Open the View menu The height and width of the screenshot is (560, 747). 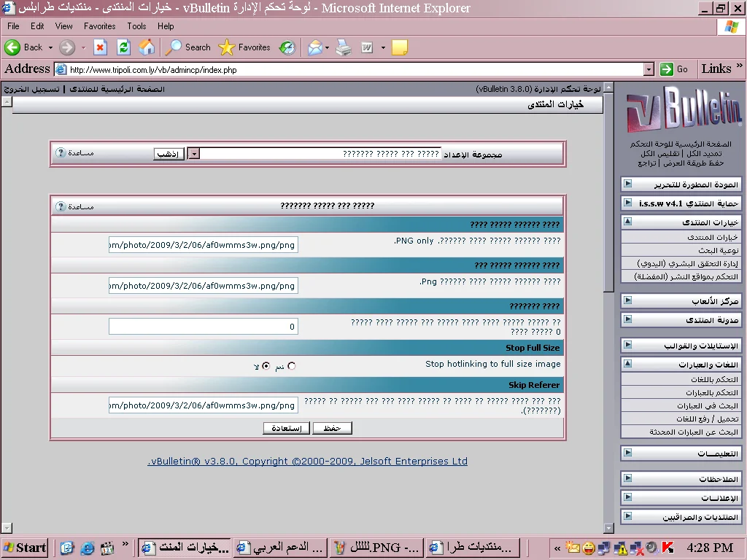(64, 26)
